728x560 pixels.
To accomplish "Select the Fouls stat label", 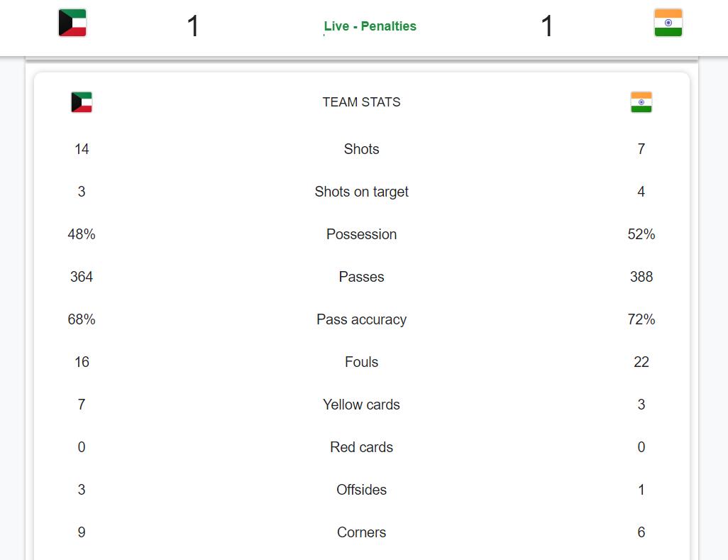I will click(361, 362).
